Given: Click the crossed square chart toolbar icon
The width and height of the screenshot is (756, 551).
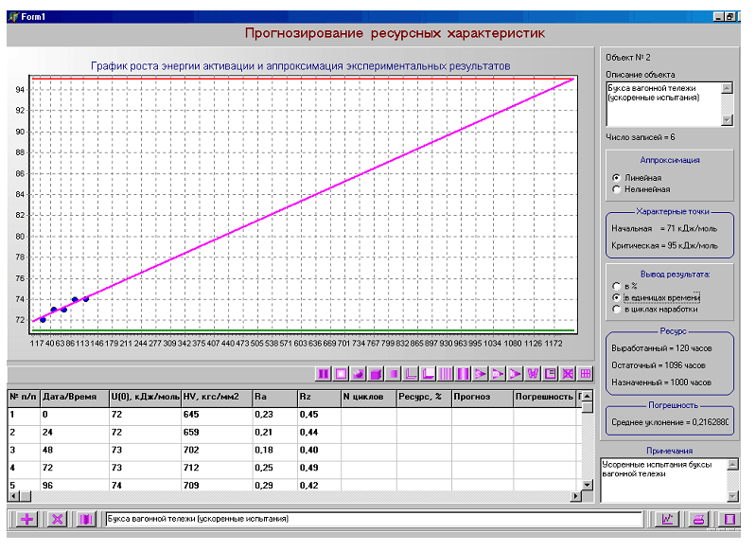Looking at the screenshot, I should (x=568, y=373).
